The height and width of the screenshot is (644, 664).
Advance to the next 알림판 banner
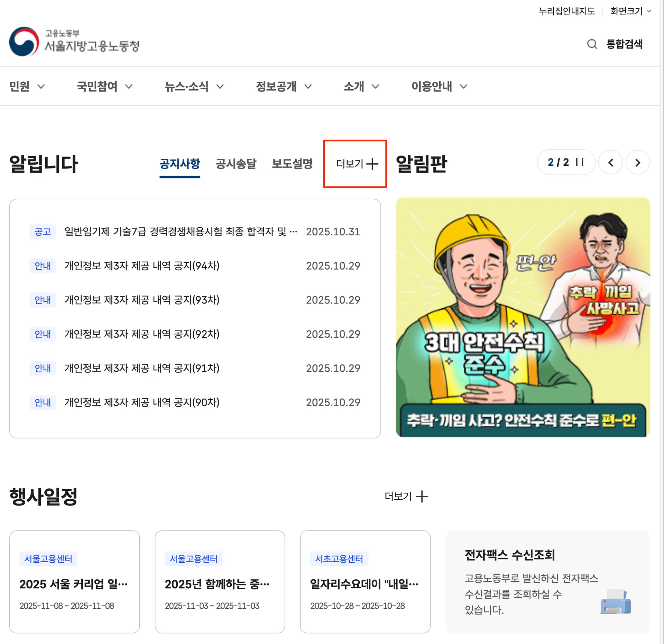pos(637,162)
